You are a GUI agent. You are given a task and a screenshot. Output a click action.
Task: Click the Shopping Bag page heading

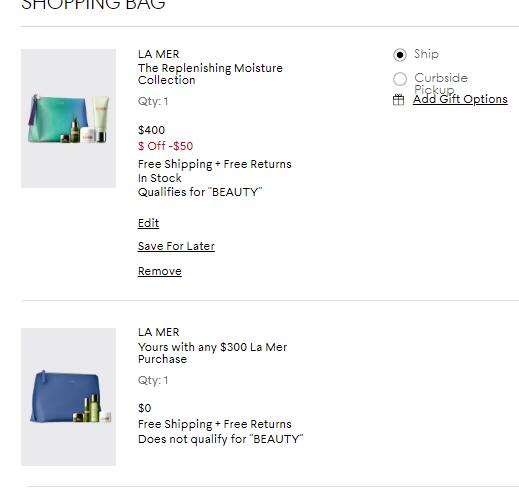coord(93,4)
